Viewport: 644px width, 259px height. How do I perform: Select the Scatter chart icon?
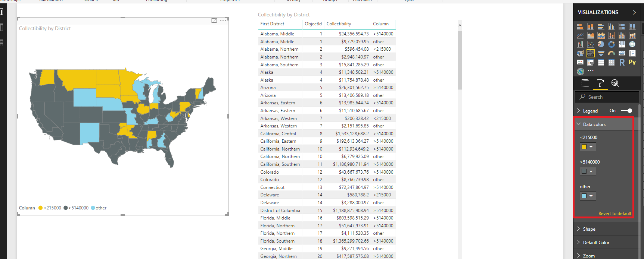click(590, 44)
